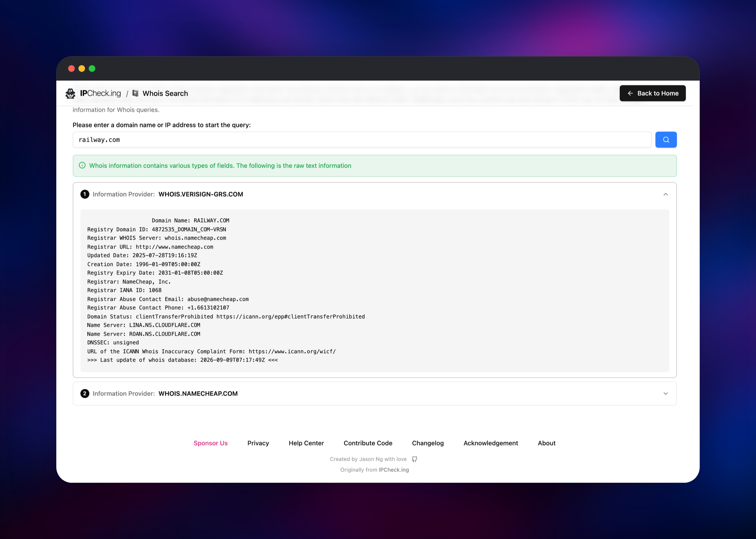
Task: Click Back to Home button
Action: coord(653,93)
